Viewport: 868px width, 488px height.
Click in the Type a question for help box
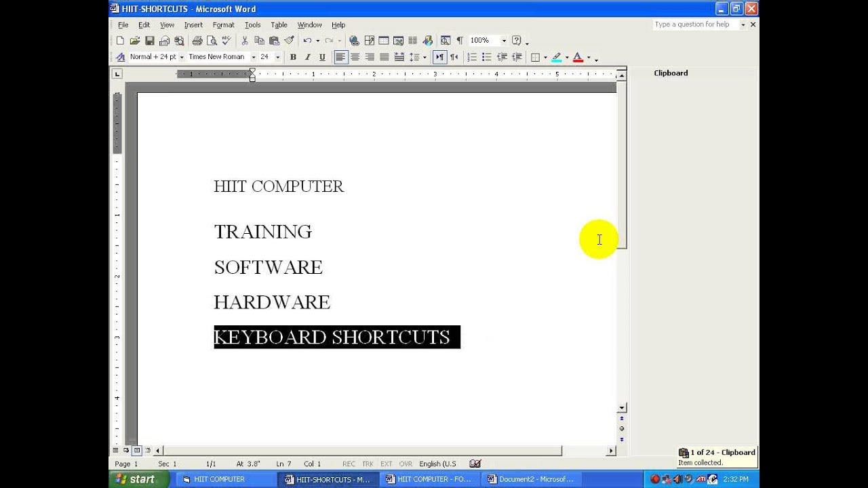tap(696, 24)
